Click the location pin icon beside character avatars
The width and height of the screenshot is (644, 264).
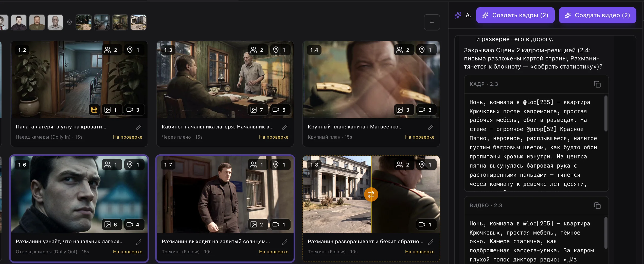[x=69, y=22]
